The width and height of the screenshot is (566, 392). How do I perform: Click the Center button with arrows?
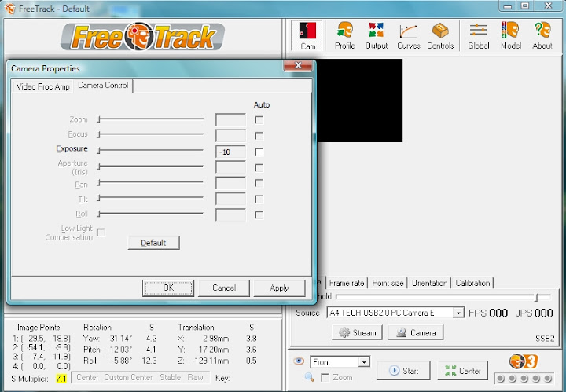click(x=462, y=370)
